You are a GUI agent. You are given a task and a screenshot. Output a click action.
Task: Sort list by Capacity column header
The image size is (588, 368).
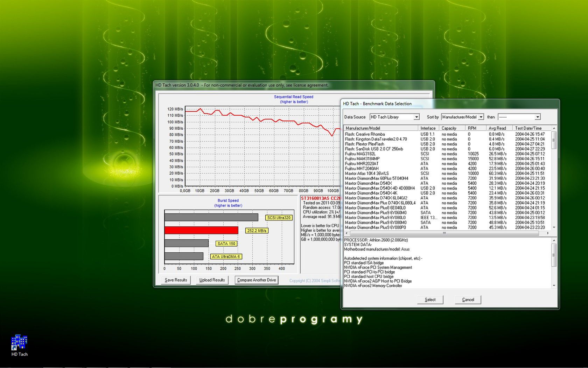[452, 128]
